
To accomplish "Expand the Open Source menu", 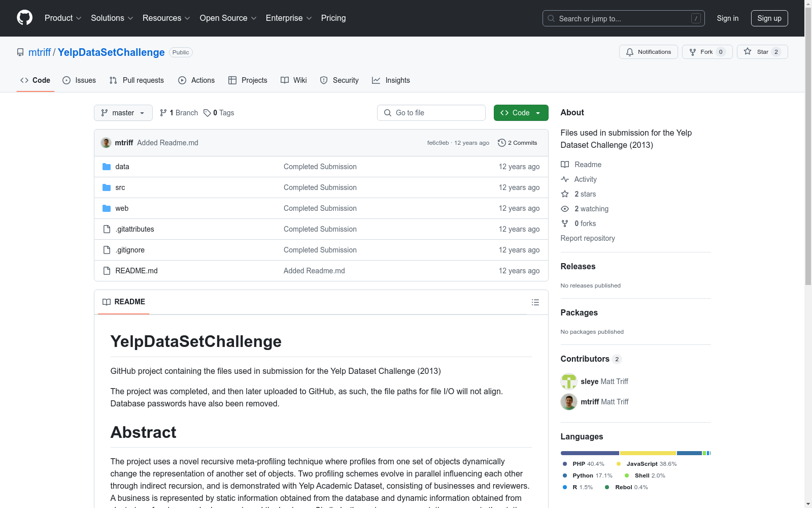I will click(x=228, y=18).
